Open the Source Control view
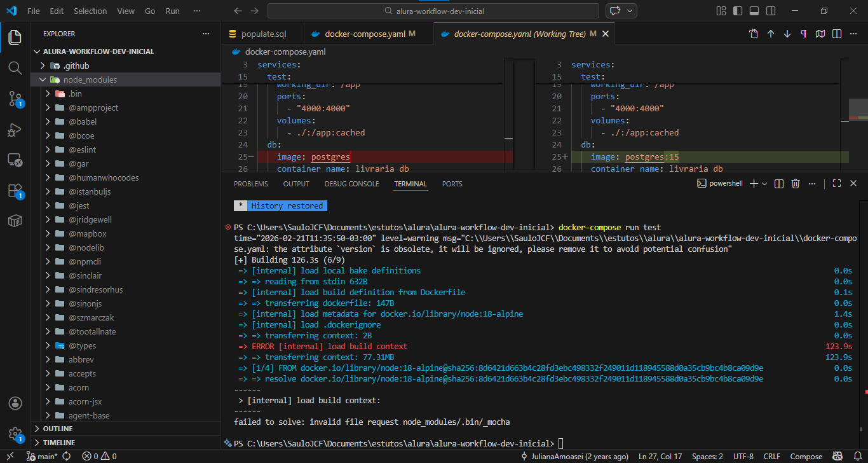Screen dimensions: 868x463 15,99
